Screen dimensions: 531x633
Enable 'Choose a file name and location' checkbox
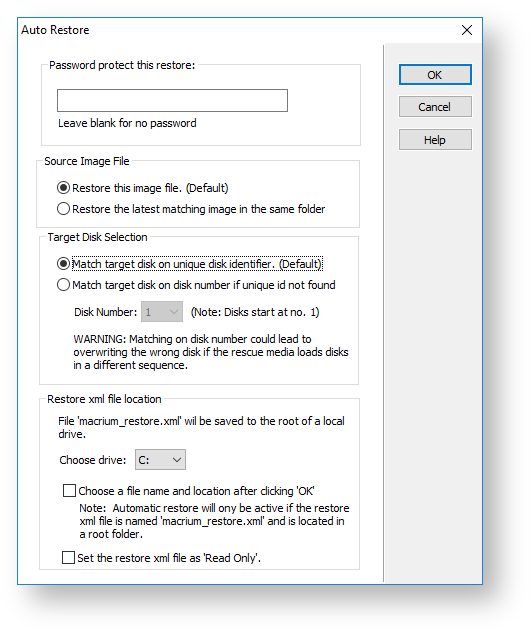coord(69,491)
